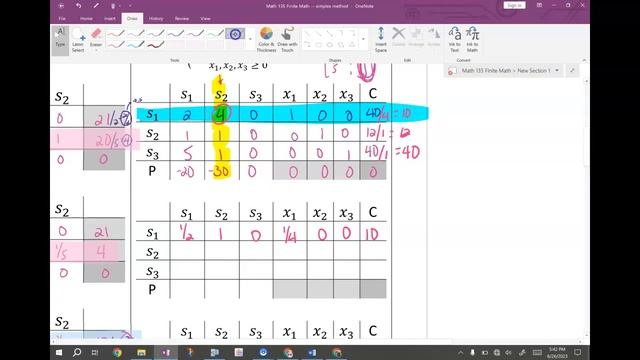This screenshot has width=640, height=360.
Task: Click the Back arrow in title bar
Action: point(61,6)
